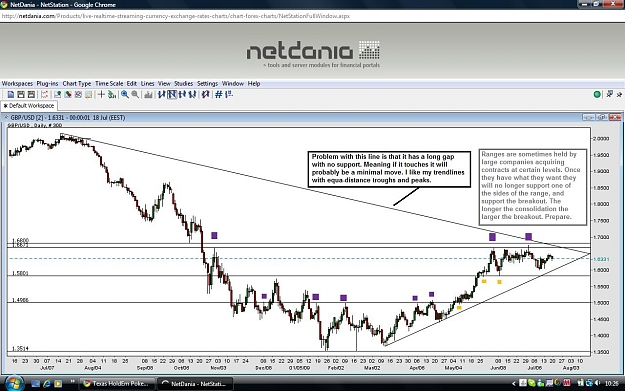Click the first blue candlestick icon
This screenshot has width=625, height=391.
coord(161,94)
